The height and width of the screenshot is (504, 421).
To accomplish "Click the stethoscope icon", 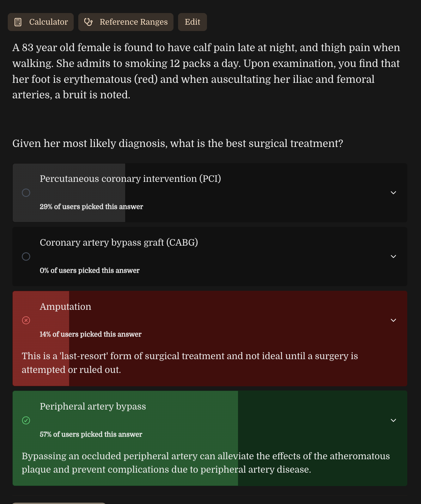I will pyautogui.click(x=88, y=22).
